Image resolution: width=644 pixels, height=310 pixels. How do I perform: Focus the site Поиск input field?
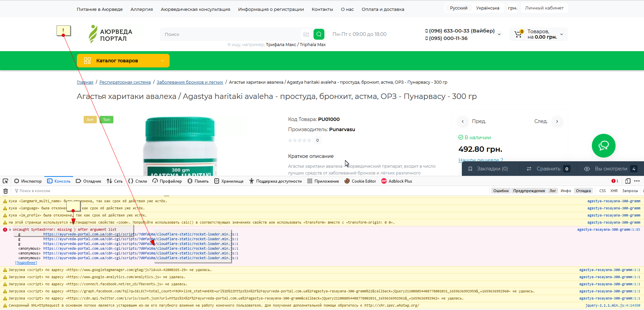point(230,34)
